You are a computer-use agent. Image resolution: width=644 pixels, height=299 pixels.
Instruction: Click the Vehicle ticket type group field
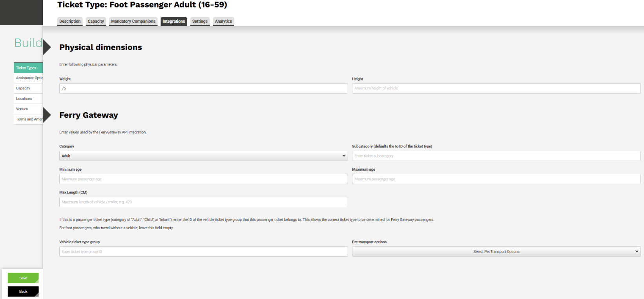pyautogui.click(x=203, y=252)
